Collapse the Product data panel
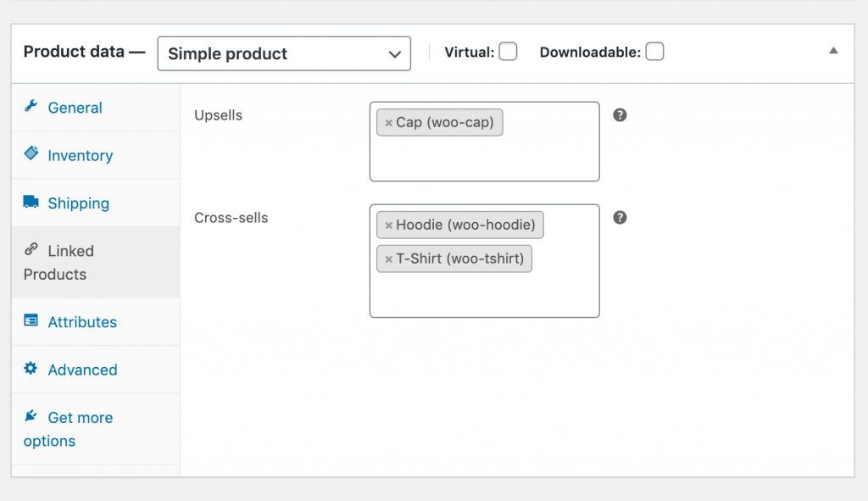This screenshot has width=868, height=501. tap(833, 50)
